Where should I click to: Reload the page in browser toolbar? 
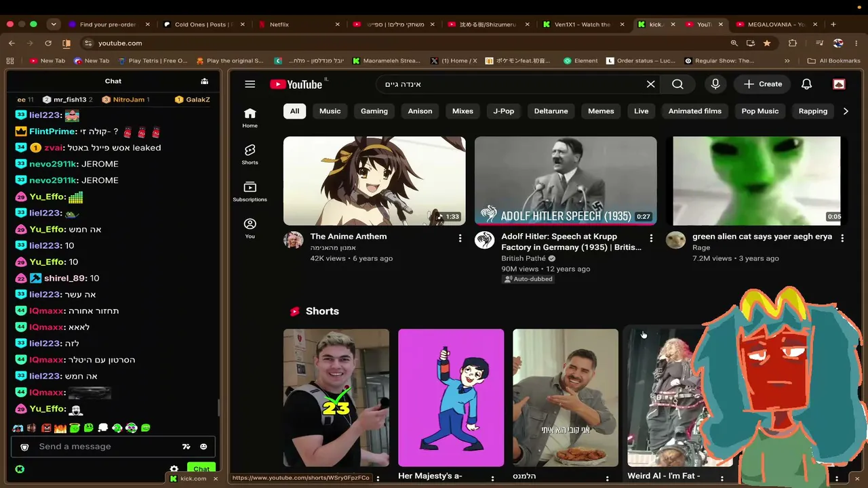(48, 43)
